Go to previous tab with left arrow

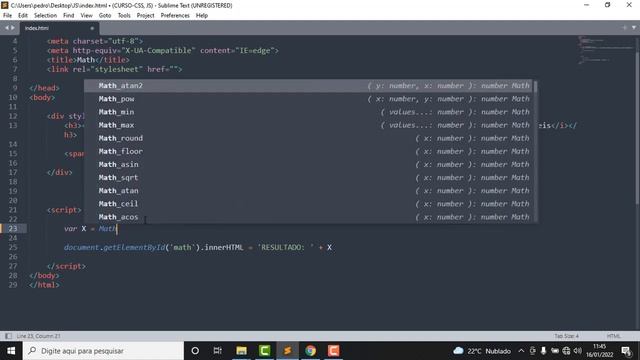(7, 28)
